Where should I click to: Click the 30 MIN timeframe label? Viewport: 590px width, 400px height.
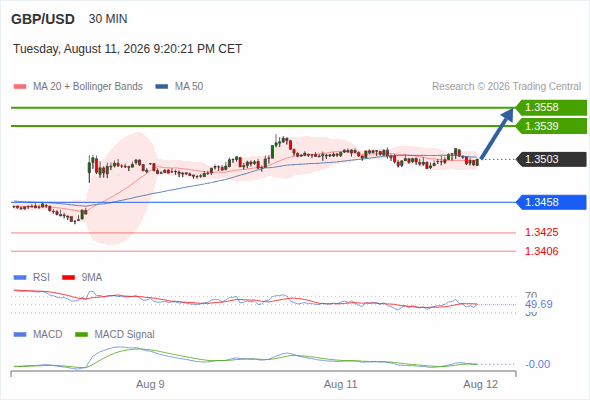[x=108, y=19]
